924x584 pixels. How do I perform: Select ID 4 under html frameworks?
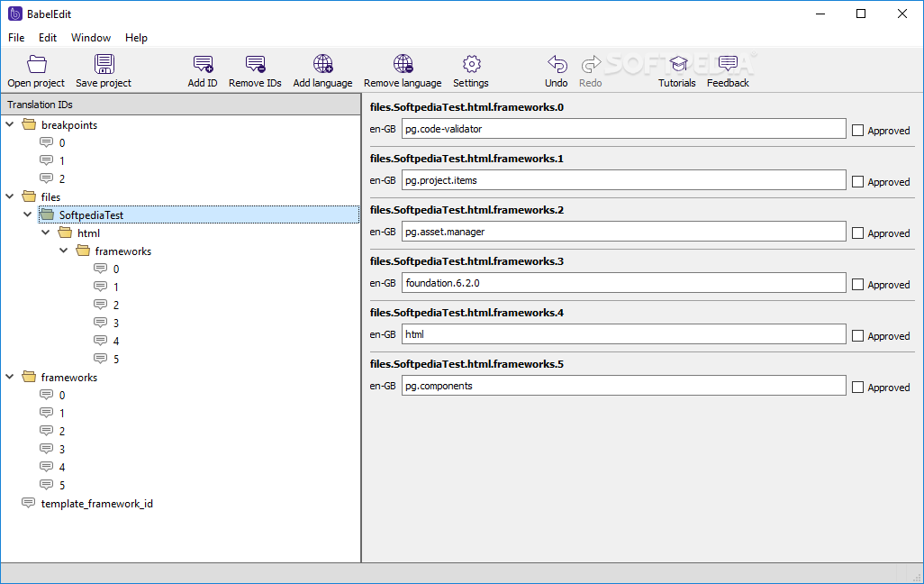[116, 341]
